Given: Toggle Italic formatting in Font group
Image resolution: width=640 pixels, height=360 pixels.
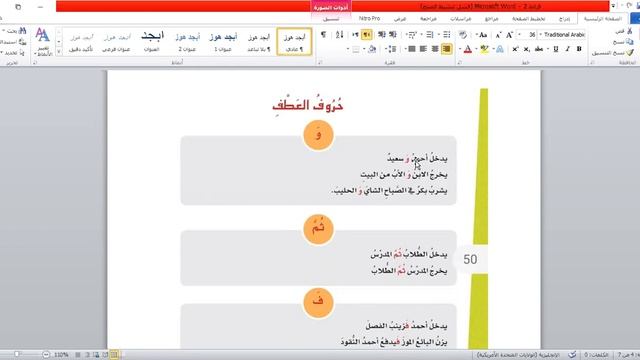Looking at the screenshot, I should pos(567,49).
